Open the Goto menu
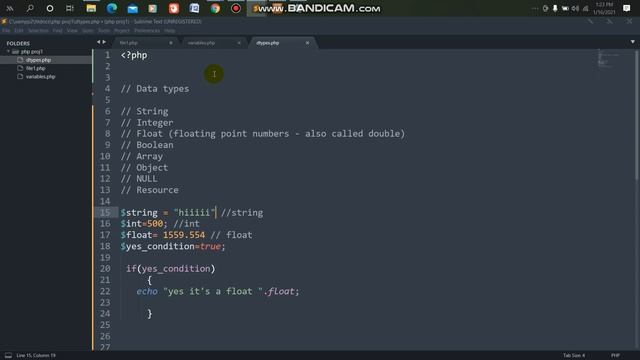Image resolution: width=640 pixels, height=360 pixels. pos(87,31)
